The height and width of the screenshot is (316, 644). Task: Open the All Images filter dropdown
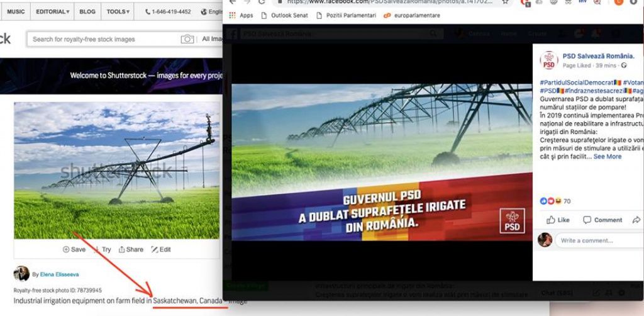coord(212,39)
